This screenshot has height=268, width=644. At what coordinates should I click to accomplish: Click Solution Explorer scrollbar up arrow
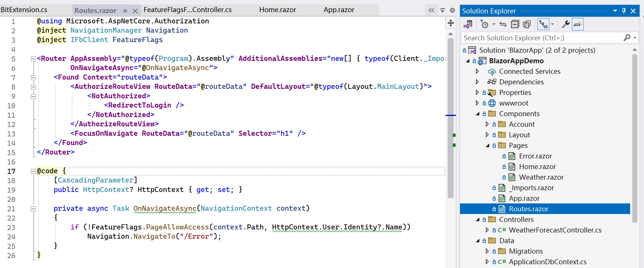tap(635, 50)
